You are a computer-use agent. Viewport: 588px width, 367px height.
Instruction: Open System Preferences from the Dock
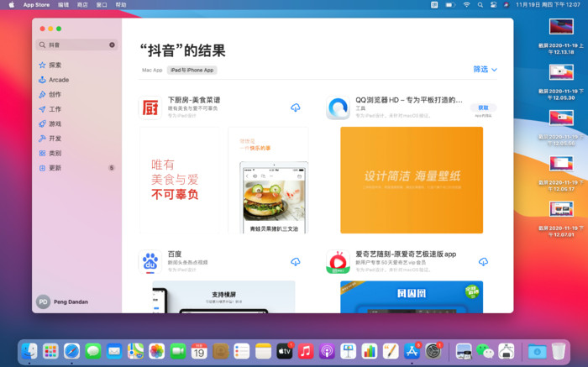pos(433,351)
